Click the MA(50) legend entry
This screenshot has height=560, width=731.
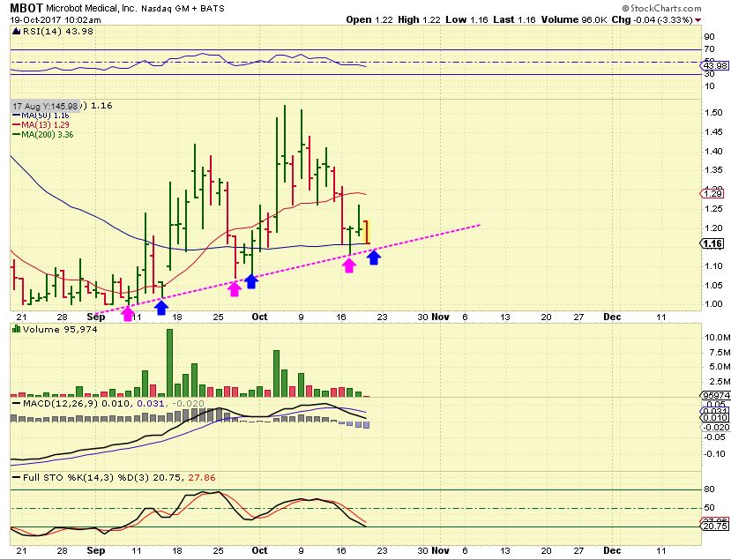(41, 116)
